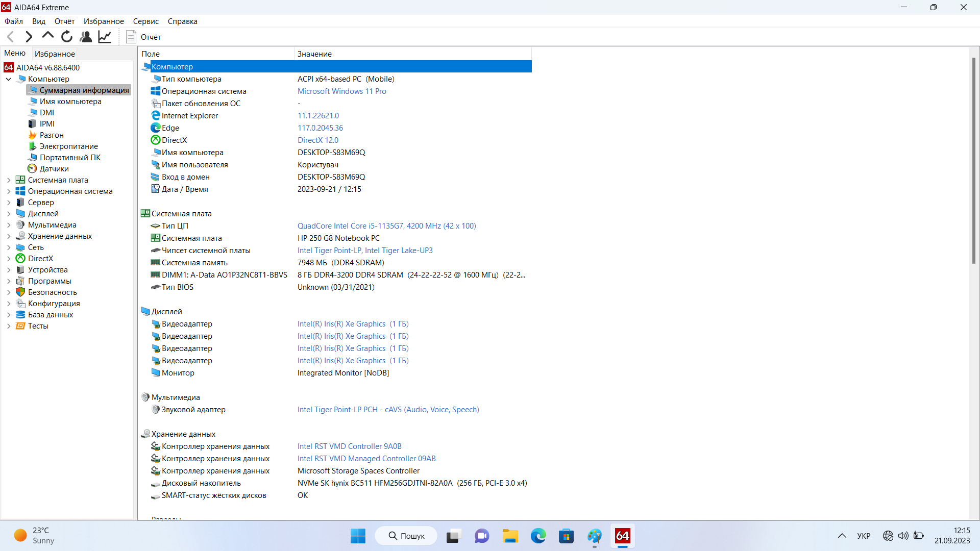Go forward with the toolbar forward arrow
The image size is (980, 551).
click(29, 37)
